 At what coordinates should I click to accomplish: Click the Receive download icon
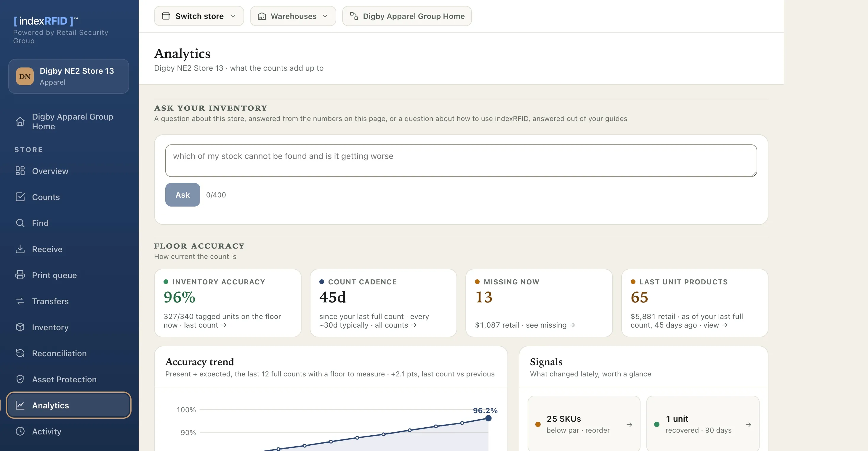click(x=20, y=249)
